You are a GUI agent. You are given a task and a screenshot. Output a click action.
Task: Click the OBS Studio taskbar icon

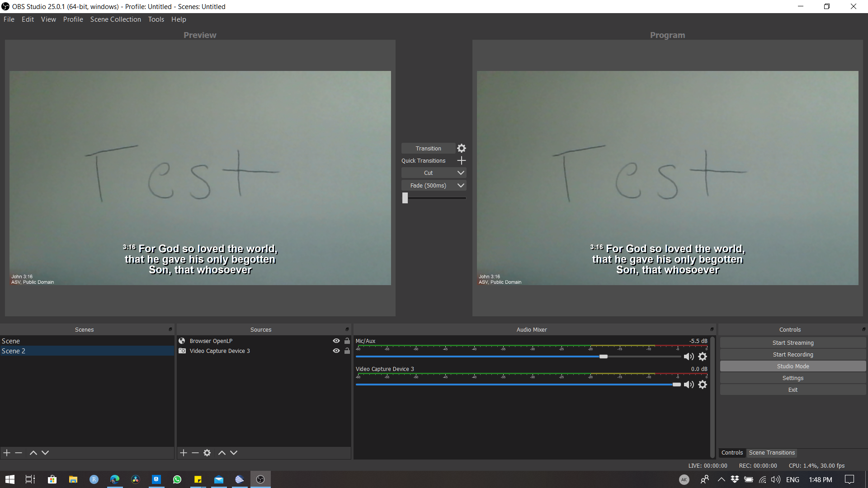click(260, 479)
